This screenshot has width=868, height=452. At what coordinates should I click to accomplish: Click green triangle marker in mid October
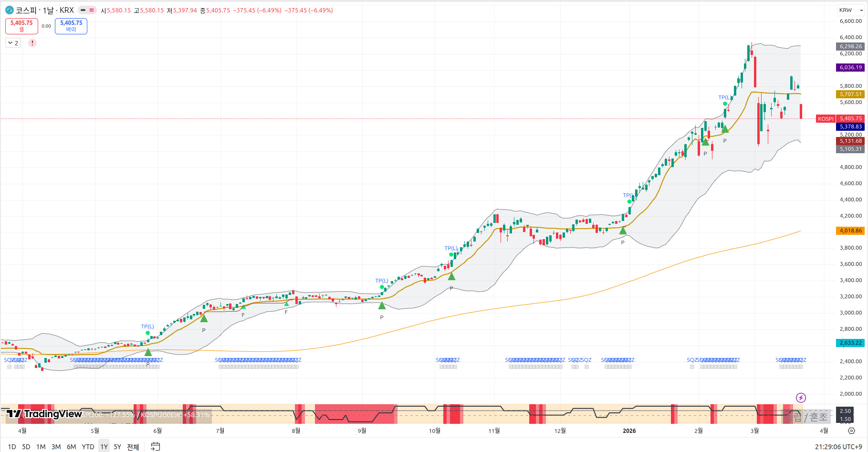[x=451, y=276]
